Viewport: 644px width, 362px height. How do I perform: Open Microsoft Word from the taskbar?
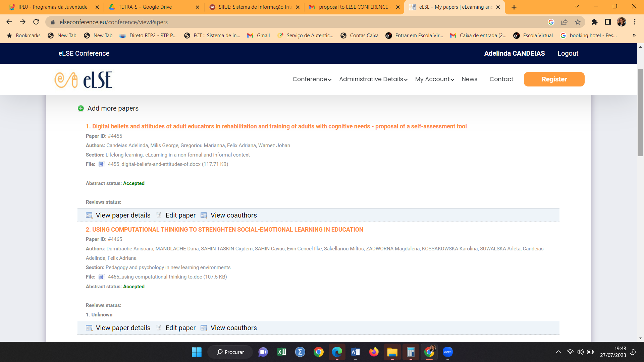356,352
